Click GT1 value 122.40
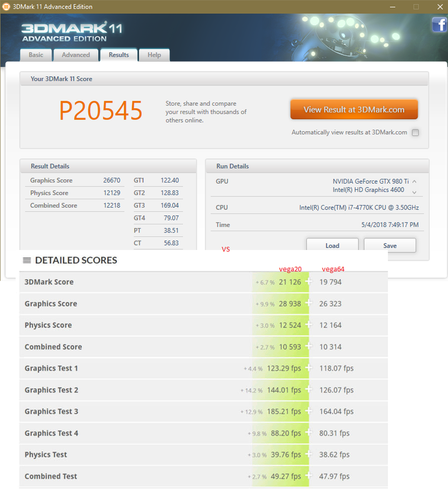This screenshot has width=448, height=500. [169, 180]
